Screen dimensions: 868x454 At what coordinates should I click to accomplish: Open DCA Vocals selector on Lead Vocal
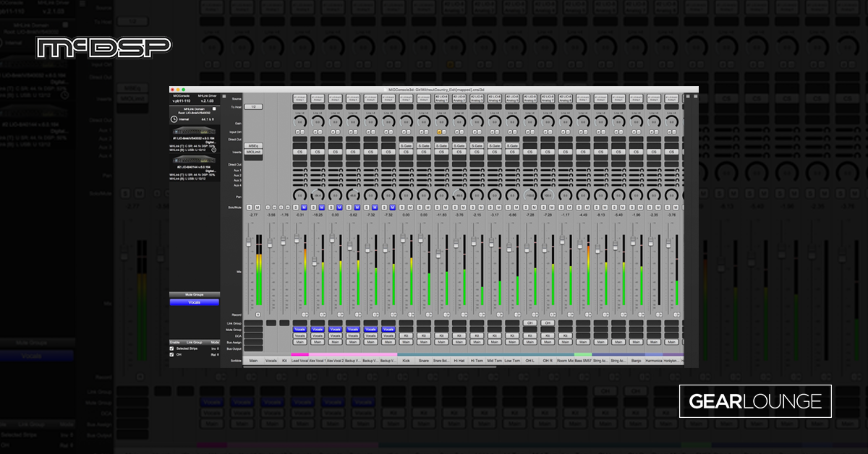pos(299,335)
